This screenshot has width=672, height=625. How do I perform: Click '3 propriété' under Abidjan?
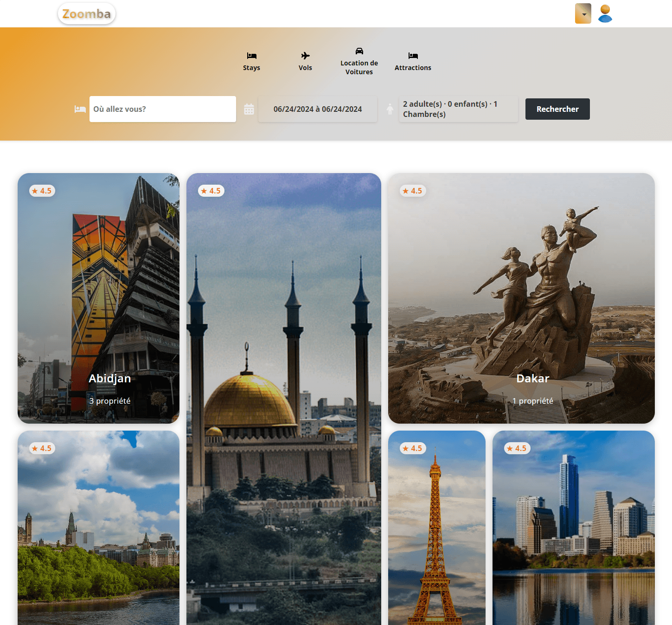tap(110, 401)
